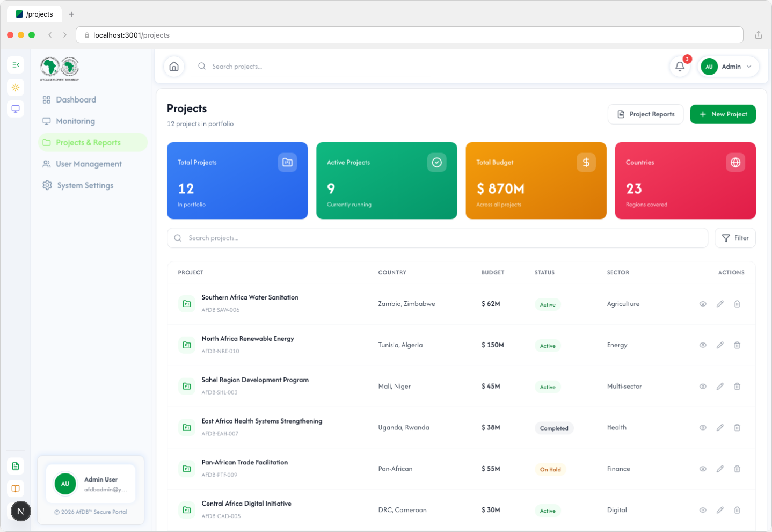Edit Southern Africa Water Sanitation project

[x=720, y=304]
